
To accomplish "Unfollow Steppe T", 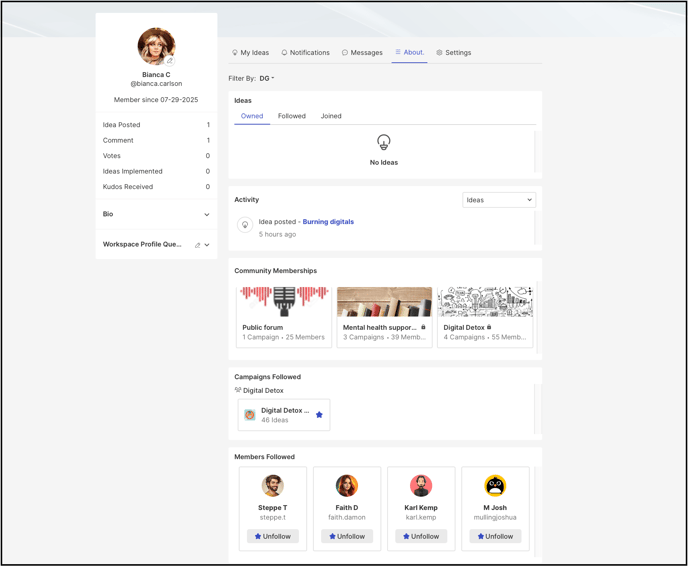I will pos(272,536).
